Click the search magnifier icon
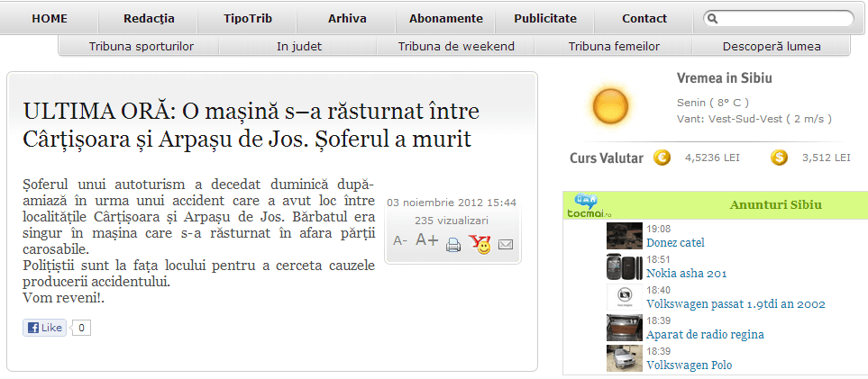868x379 pixels. point(712,18)
